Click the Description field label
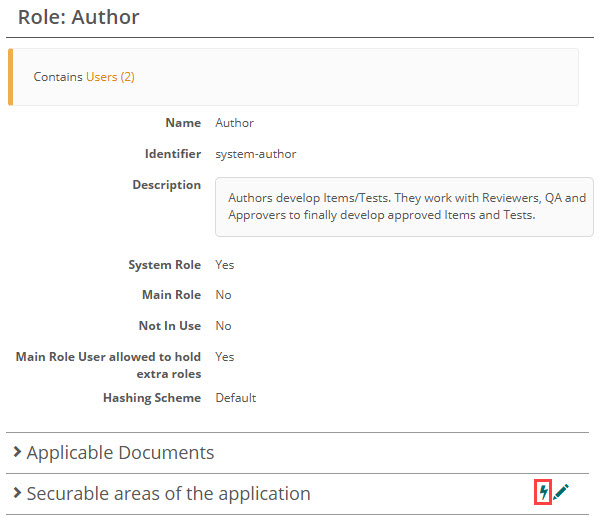Image resolution: width=600 pixels, height=518 pixels. pos(167,185)
